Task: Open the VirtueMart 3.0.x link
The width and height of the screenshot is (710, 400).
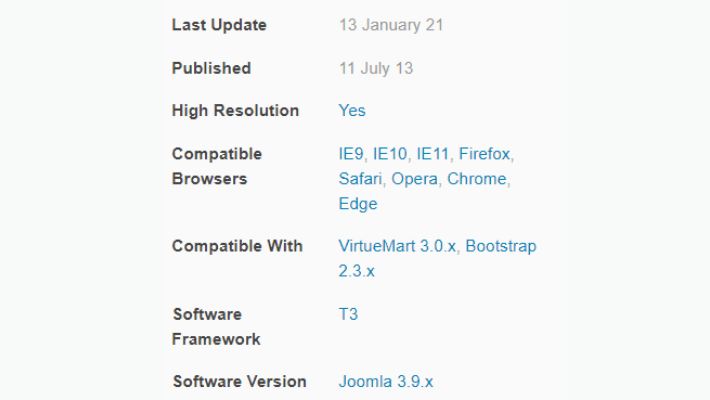Action: 397,246
